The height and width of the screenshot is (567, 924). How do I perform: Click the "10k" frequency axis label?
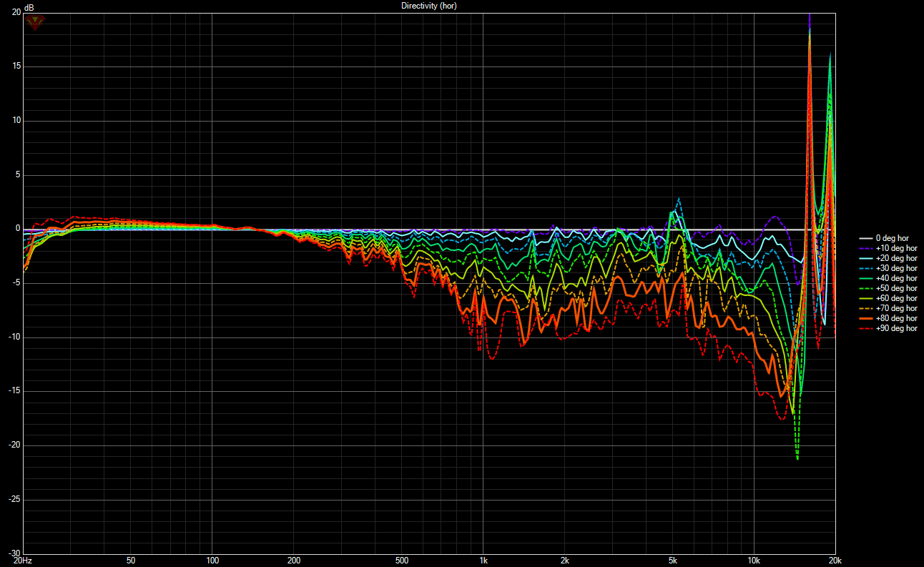pos(754,560)
